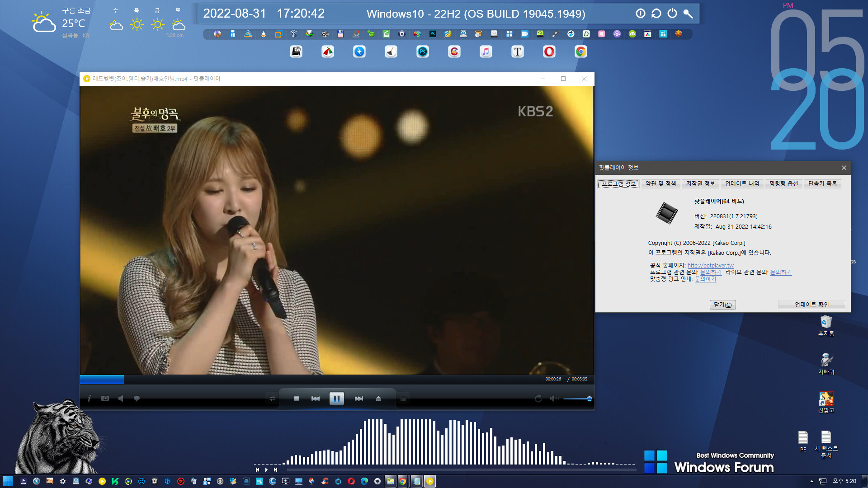
Task: Open the 명령행 옵션 tab
Action: click(x=783, y=183)
